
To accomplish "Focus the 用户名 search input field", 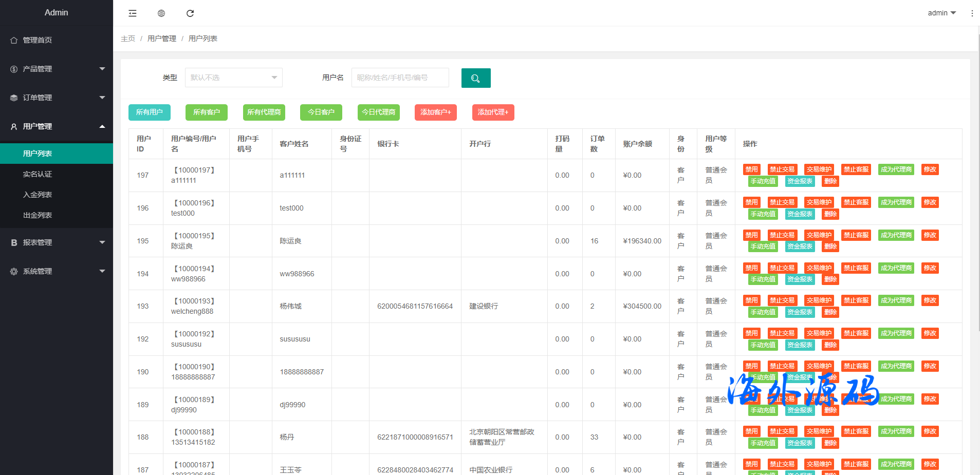I will [400, 78].
